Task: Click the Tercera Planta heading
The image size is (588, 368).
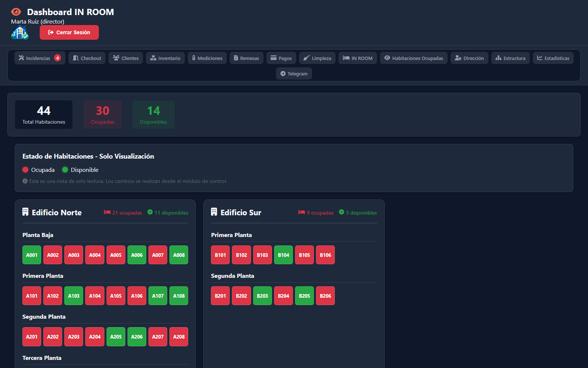Action: pos(42,358)
